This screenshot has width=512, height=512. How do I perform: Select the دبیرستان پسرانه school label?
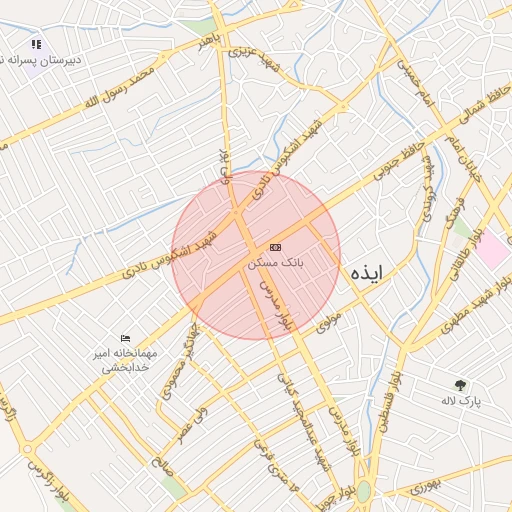point(40,61)
